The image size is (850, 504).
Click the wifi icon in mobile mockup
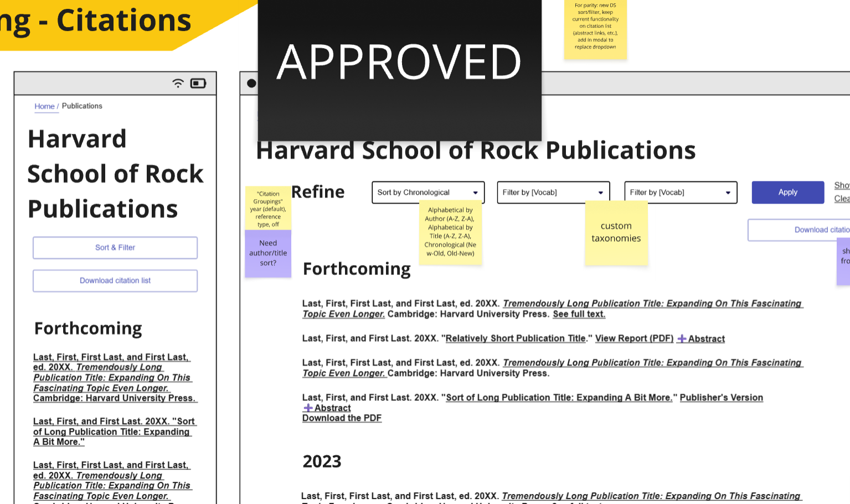point(178,83)
